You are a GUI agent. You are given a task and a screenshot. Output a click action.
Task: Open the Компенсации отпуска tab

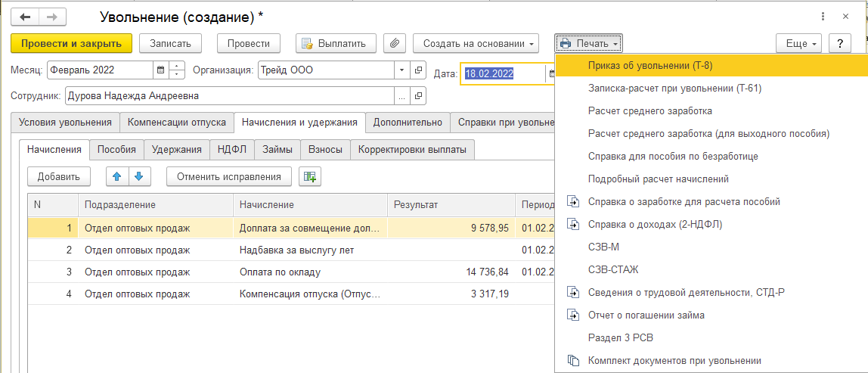[176, 122]
